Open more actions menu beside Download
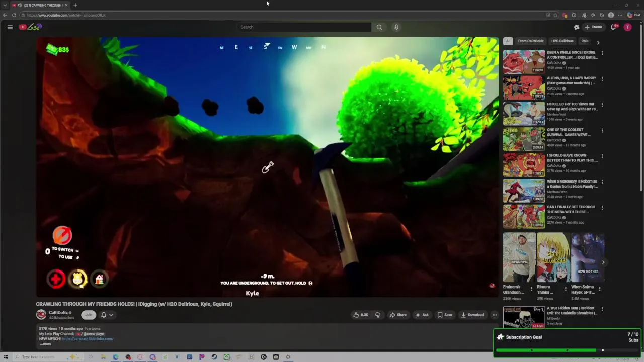The width and height of the screenshot is (644, 362). [x=495, y=315]
